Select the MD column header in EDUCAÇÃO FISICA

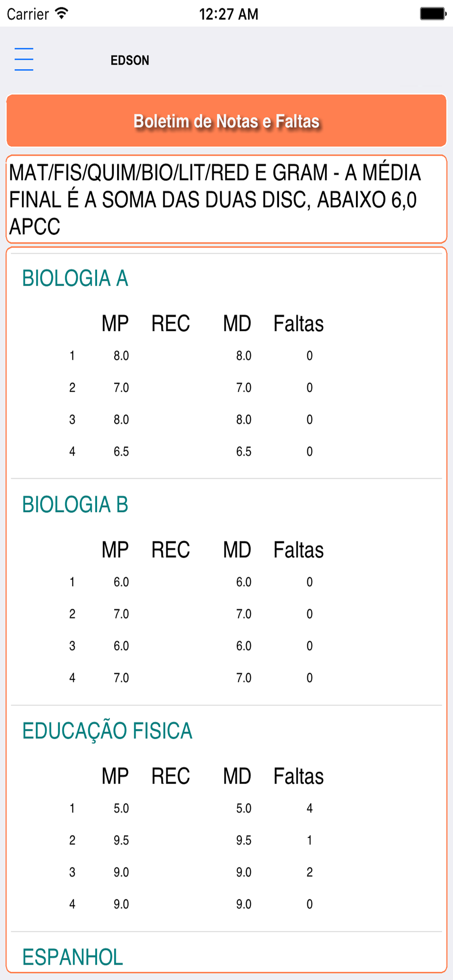[x=237, y=776]
